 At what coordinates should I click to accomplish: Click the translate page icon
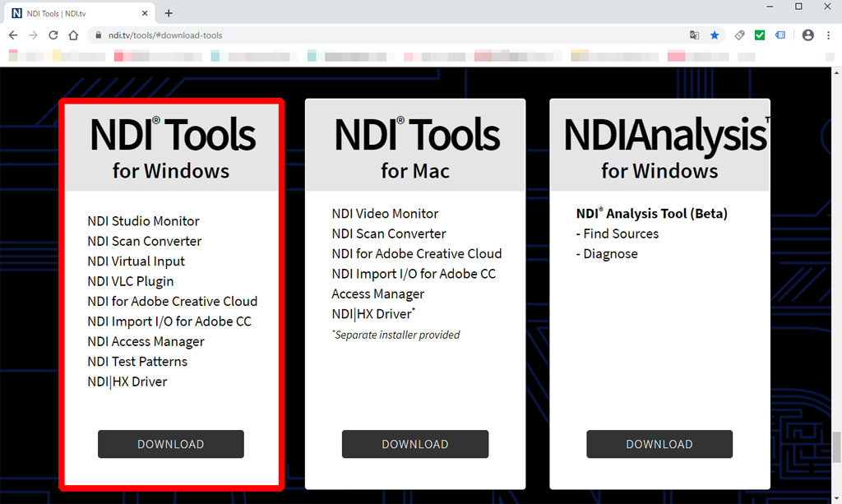coord(695,35)
